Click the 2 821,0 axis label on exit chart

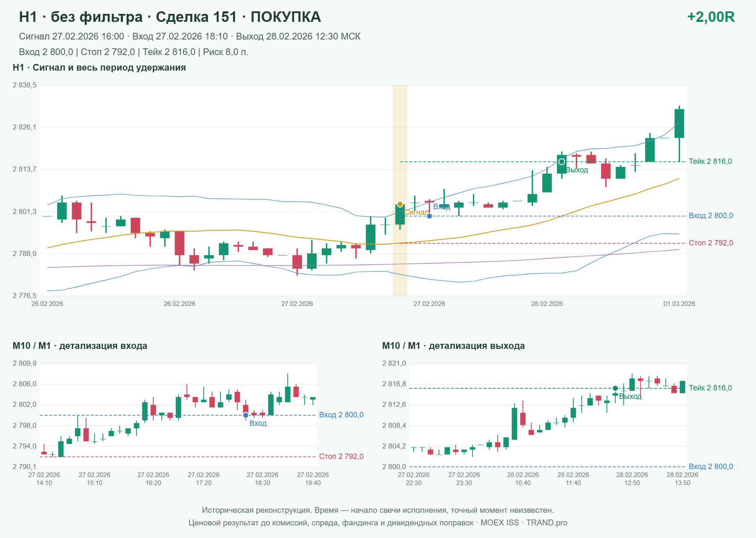pos(394,364)
